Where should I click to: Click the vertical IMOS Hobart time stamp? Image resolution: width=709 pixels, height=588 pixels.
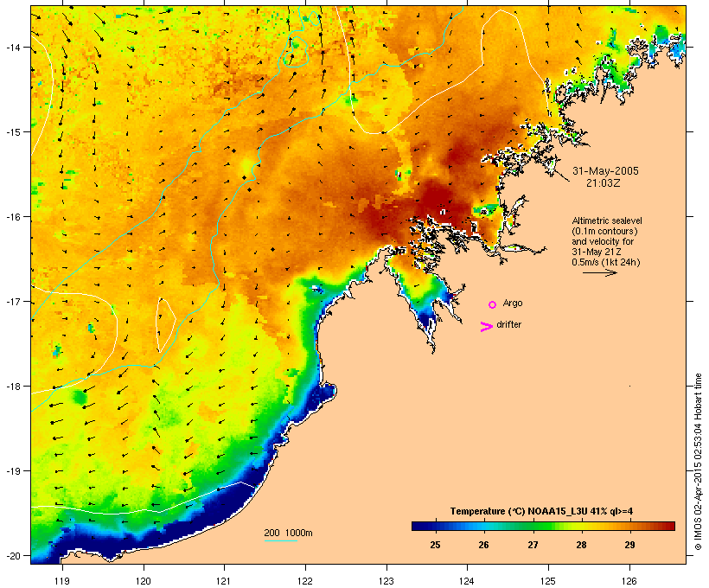[698, 462]
